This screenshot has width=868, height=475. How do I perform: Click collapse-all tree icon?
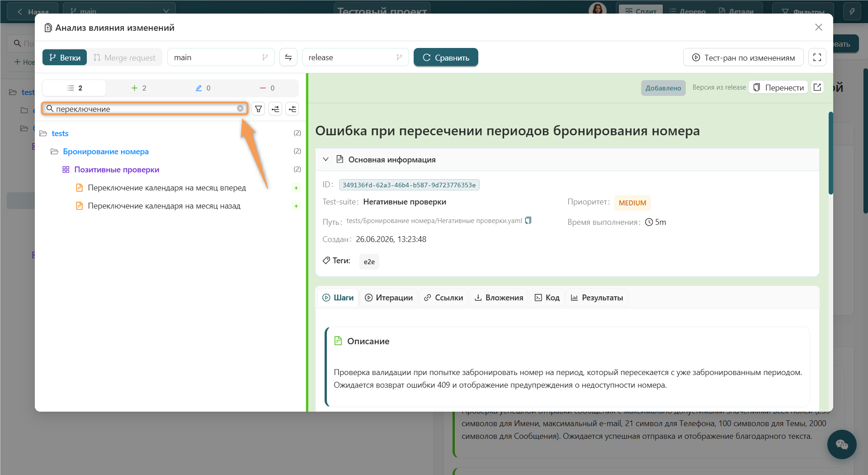pos(292,109)
